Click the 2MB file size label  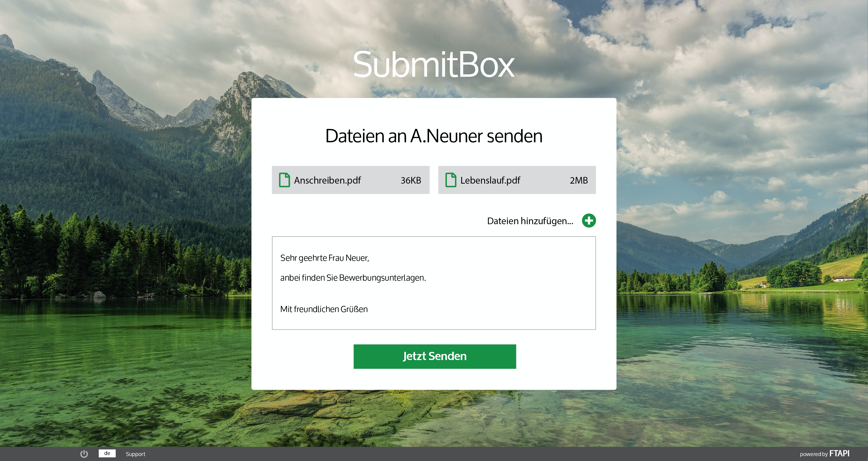579,180
